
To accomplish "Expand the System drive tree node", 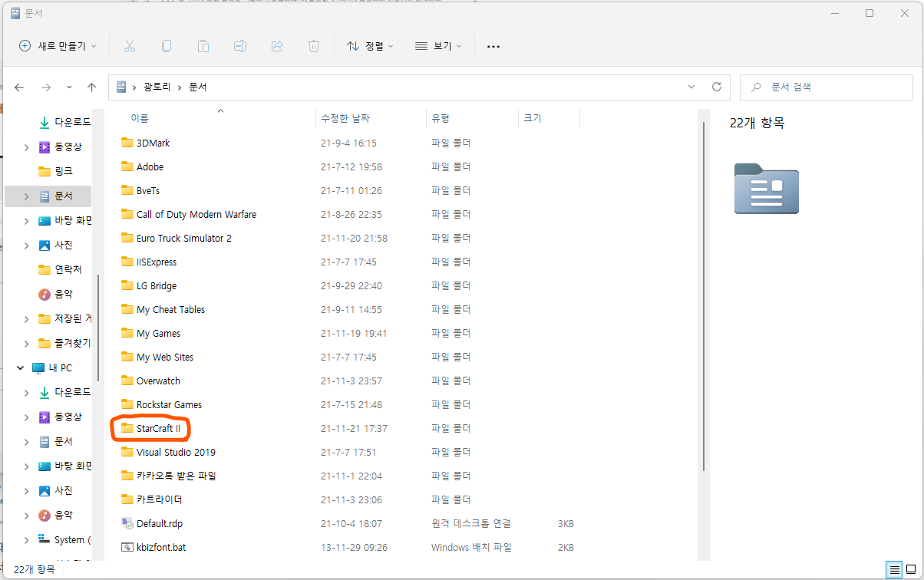I will 27,539.
